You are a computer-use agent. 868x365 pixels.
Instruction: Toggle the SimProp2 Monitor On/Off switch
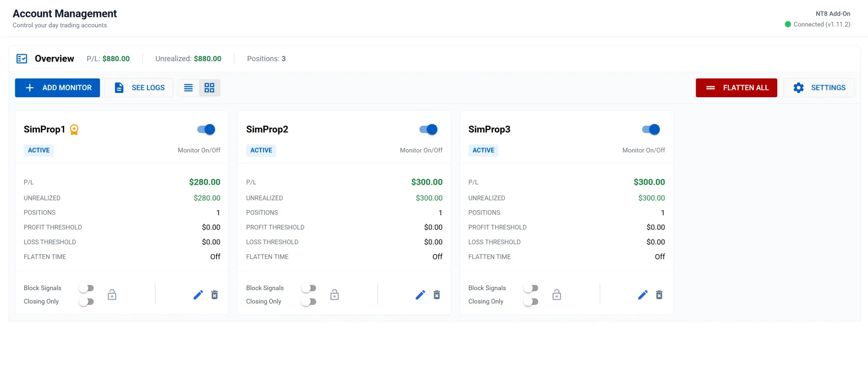(x=428, y=129)
